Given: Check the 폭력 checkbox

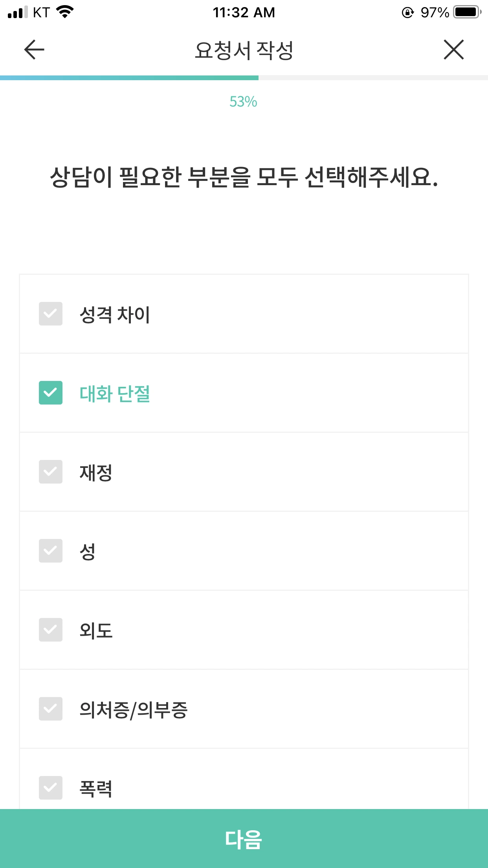Looking at the screenshot, I should (x=51, y=788).
